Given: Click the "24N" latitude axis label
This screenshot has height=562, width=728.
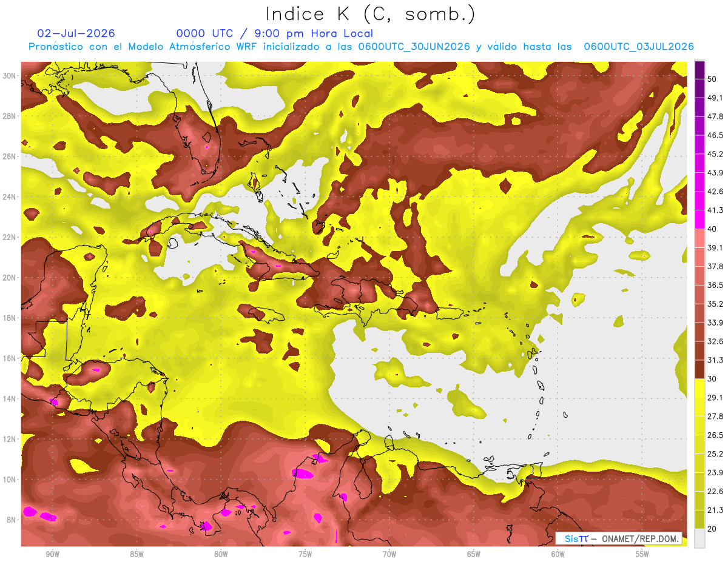Looking at the screenshot, I should click(9, 197).
